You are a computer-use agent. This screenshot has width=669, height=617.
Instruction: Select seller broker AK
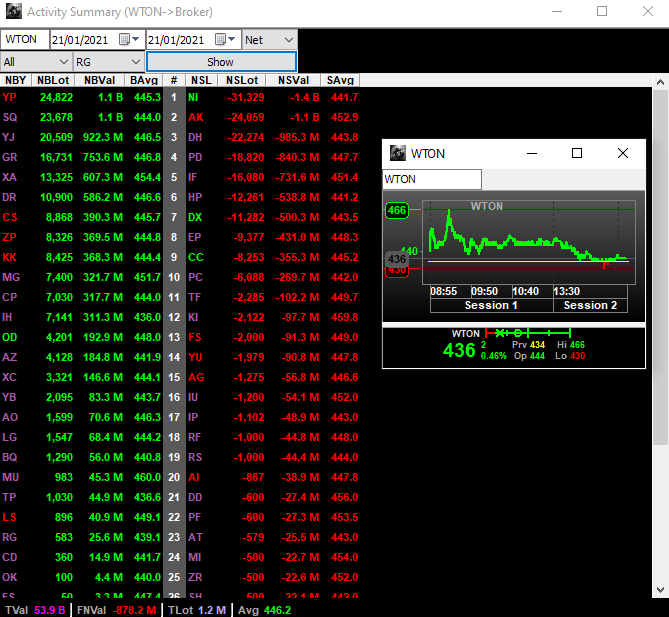196,117
